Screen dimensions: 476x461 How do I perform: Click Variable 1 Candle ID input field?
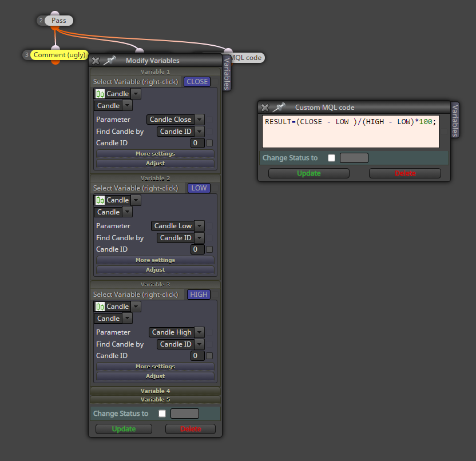(197, 143)
